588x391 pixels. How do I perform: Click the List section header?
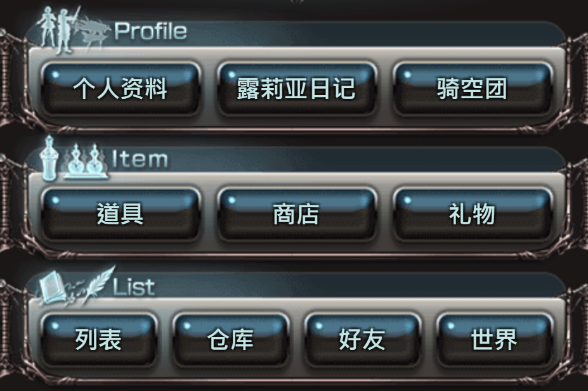click(x=134, y=287)
